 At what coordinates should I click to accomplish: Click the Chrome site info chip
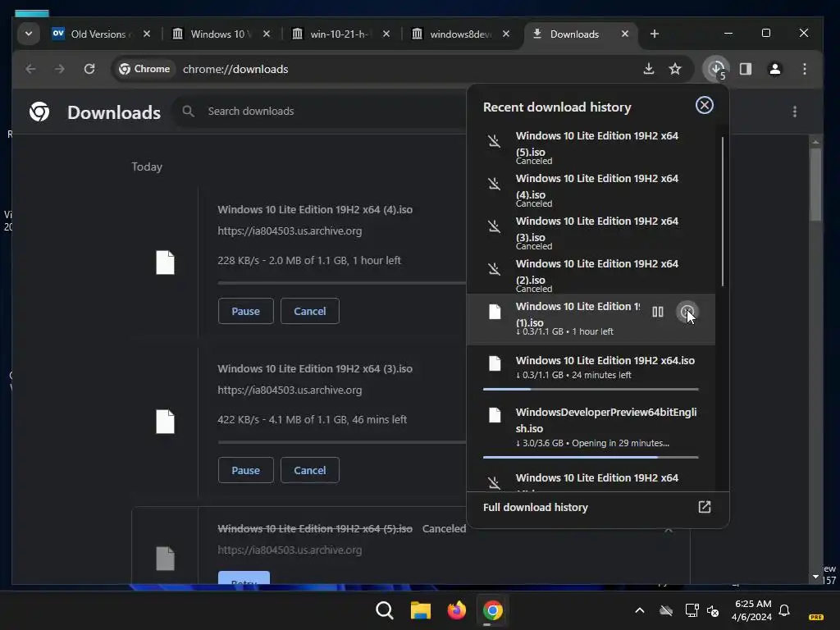(x=144, y=69)
